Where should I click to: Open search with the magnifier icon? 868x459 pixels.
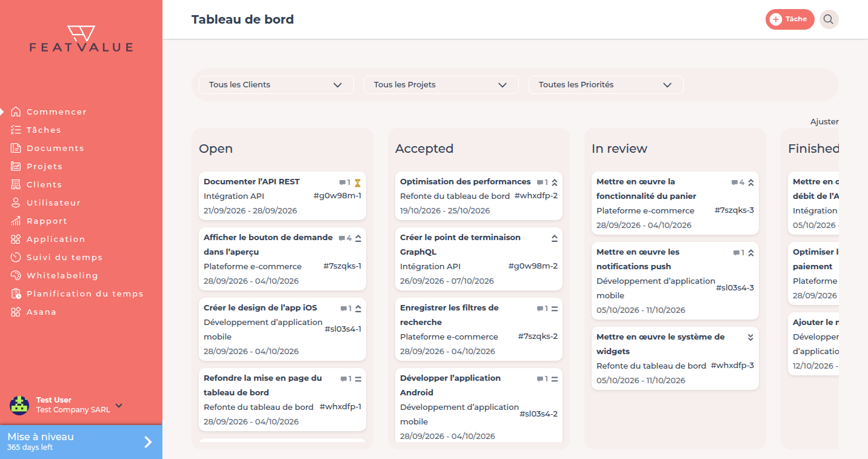829,19
